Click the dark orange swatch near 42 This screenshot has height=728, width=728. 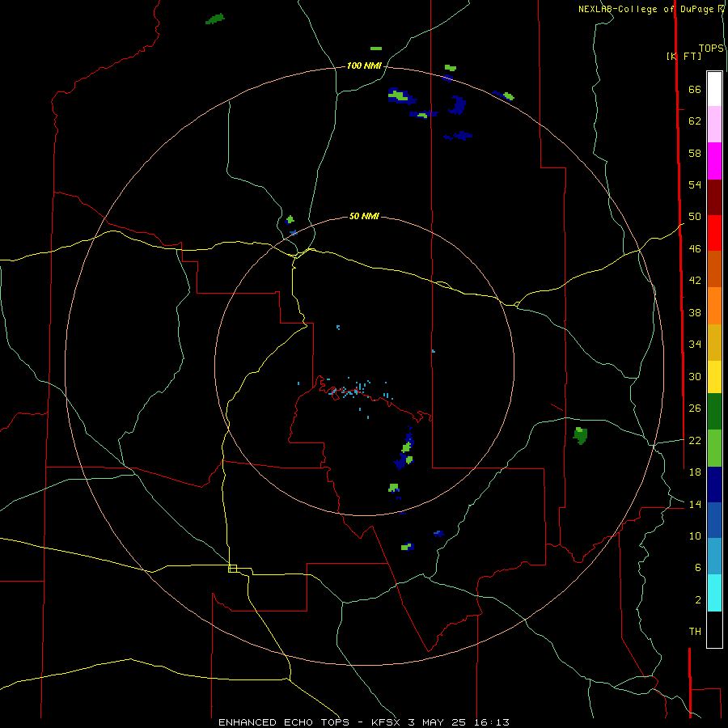[714, 269]
